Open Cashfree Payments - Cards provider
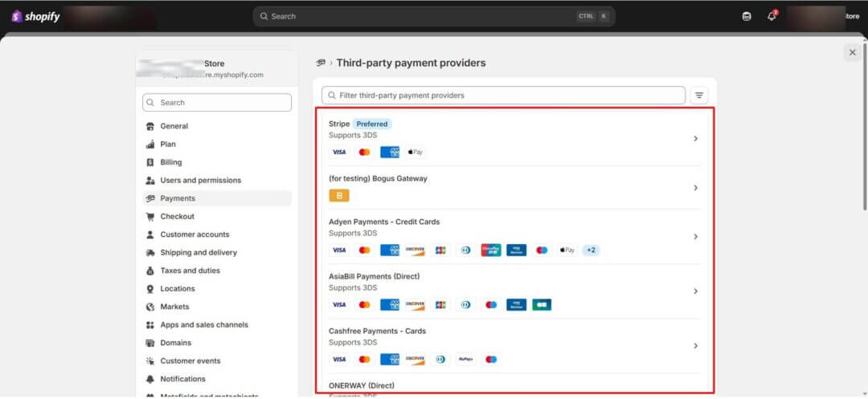The width and height of the screenshot is (868, 399). pyautogui.click(x=378, y=331)
